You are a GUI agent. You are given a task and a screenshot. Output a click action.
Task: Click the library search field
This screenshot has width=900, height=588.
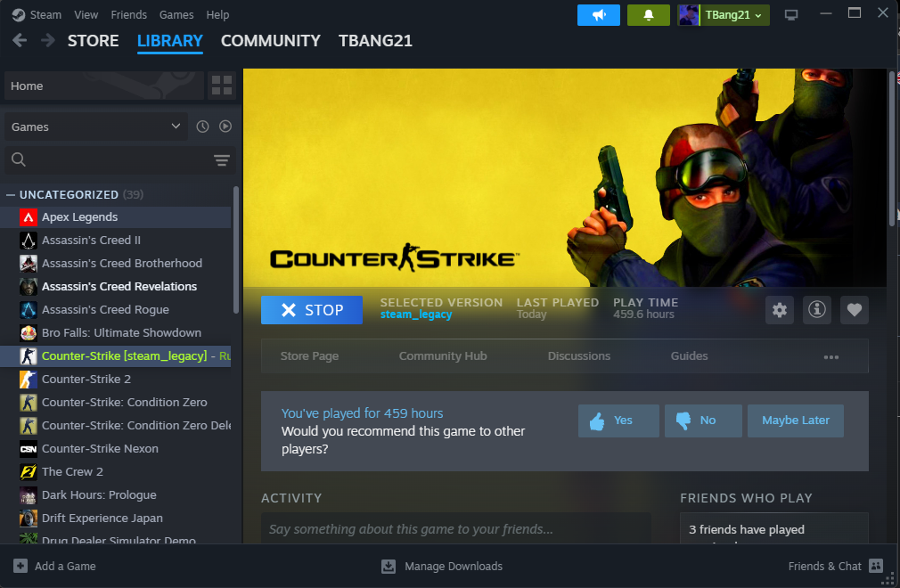tap(107, 160)
